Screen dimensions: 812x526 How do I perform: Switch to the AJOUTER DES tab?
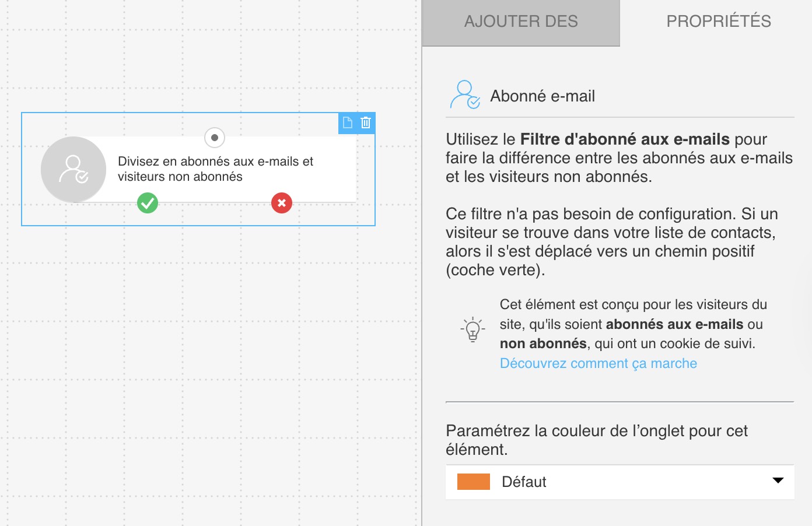521,23
